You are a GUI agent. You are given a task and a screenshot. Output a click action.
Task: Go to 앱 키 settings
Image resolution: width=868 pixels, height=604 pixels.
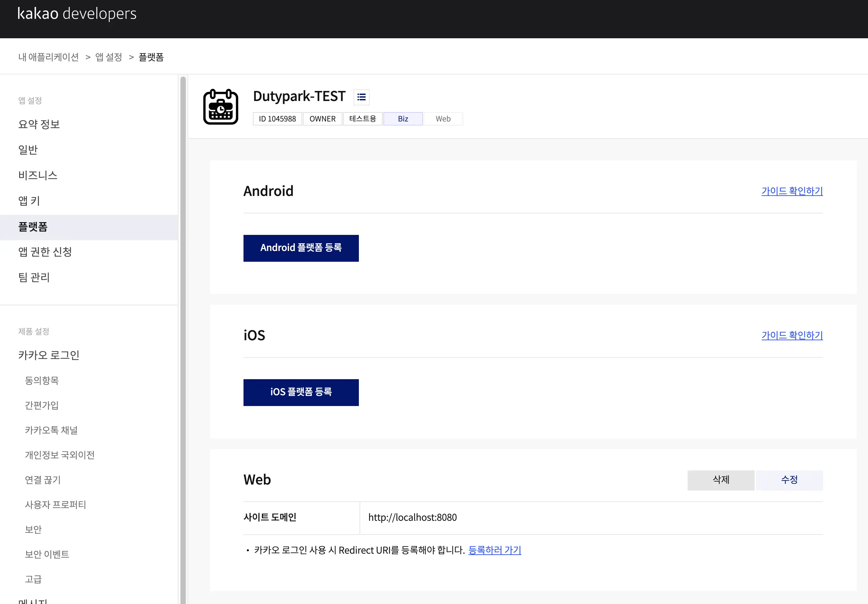pos(29,201)
